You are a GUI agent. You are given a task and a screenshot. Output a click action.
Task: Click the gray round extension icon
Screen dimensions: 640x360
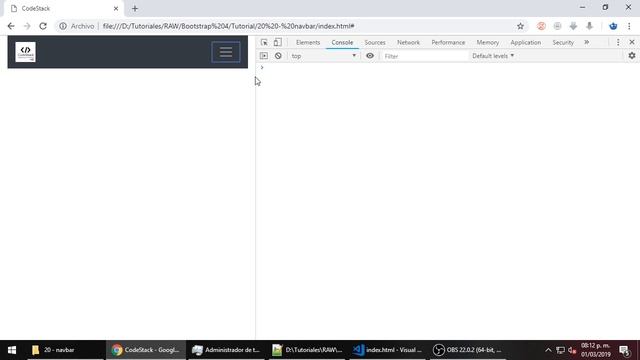click(557, 26)
